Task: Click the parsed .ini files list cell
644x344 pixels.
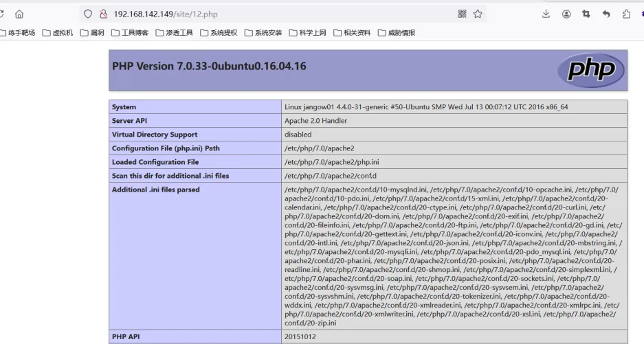Action: click(454, 255)
